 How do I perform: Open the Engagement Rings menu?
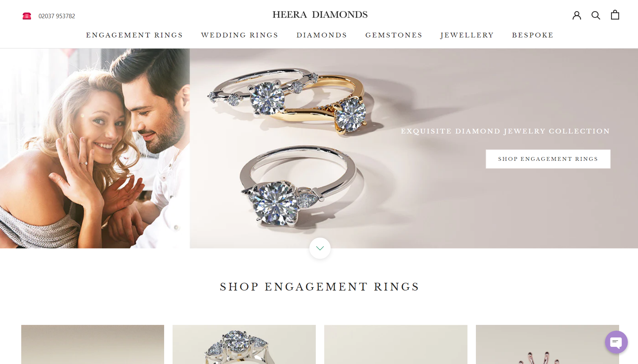click(134, 35)
